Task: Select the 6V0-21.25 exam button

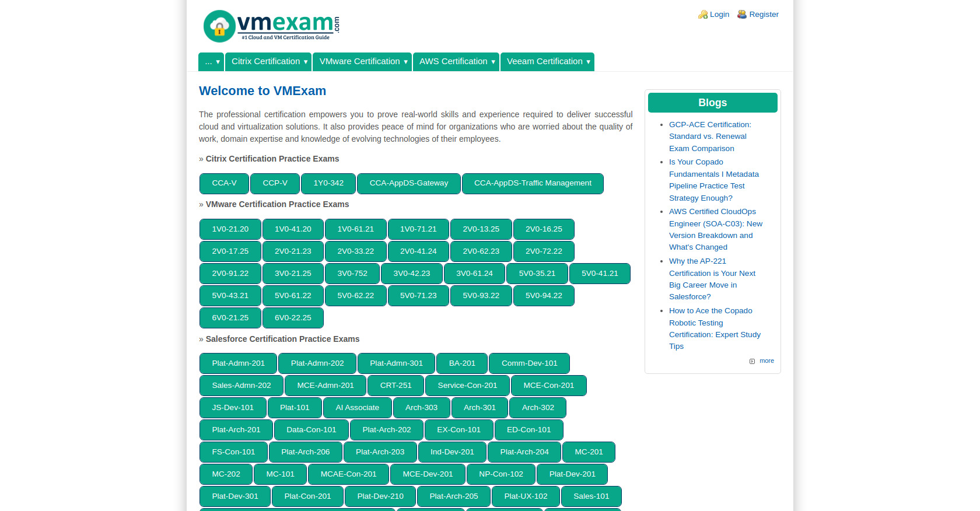Action: pyautogui.click(x=230, y=318)
